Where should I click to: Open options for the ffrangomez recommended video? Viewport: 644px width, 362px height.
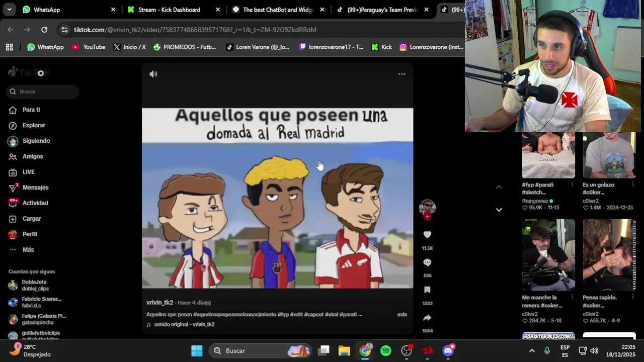(572, 185)
